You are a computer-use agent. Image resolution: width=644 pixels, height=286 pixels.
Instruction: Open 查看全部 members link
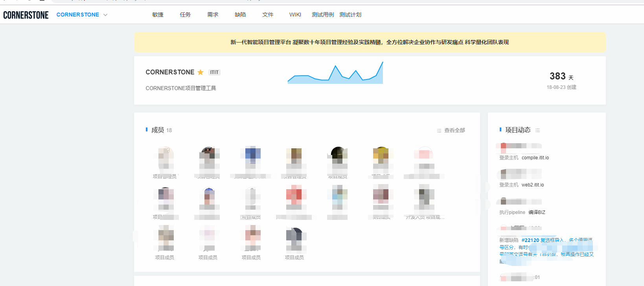click(454, 130)
